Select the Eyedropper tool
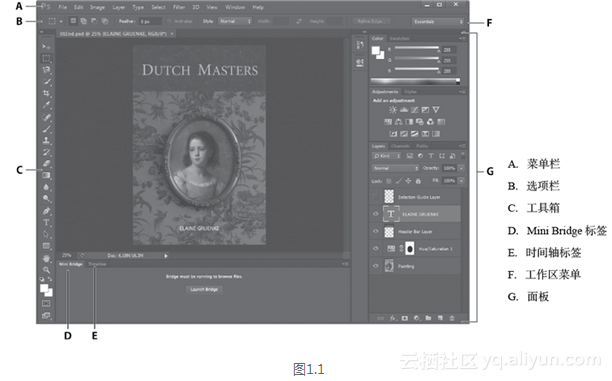The height and width of the screenshot is (381, 612). point(46,105)
